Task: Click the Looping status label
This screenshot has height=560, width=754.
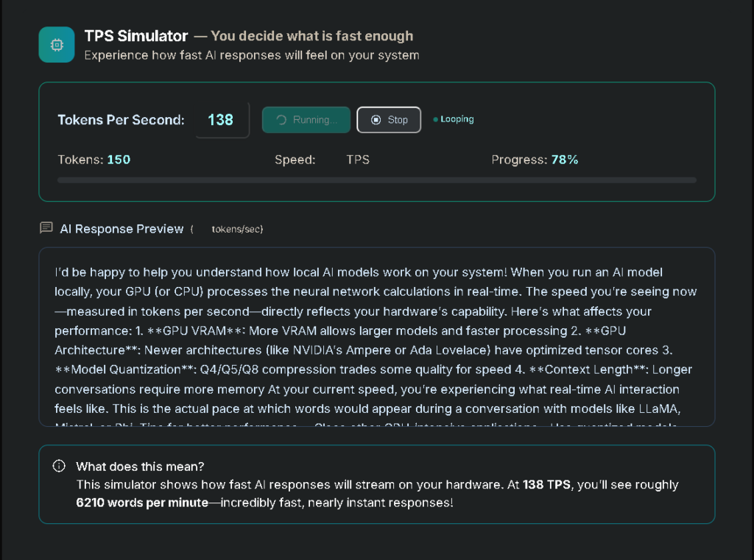Action: pyautogui.click(x=457, y=119)
